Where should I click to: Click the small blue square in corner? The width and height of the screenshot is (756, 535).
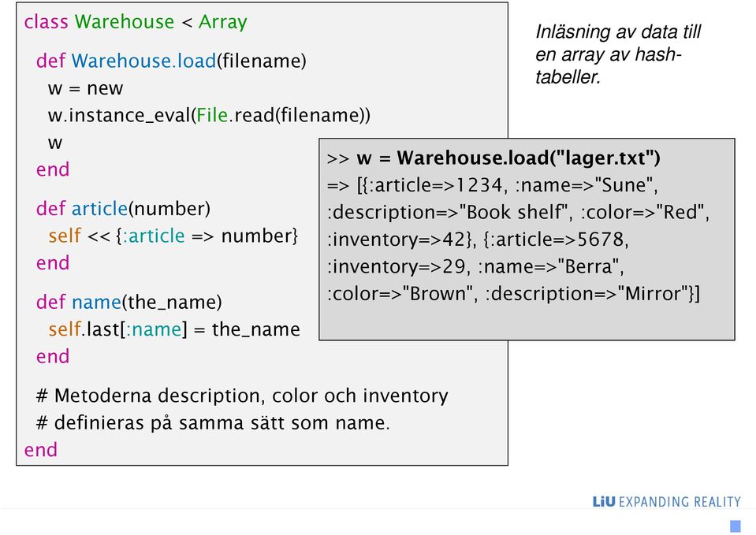point(736,526)
